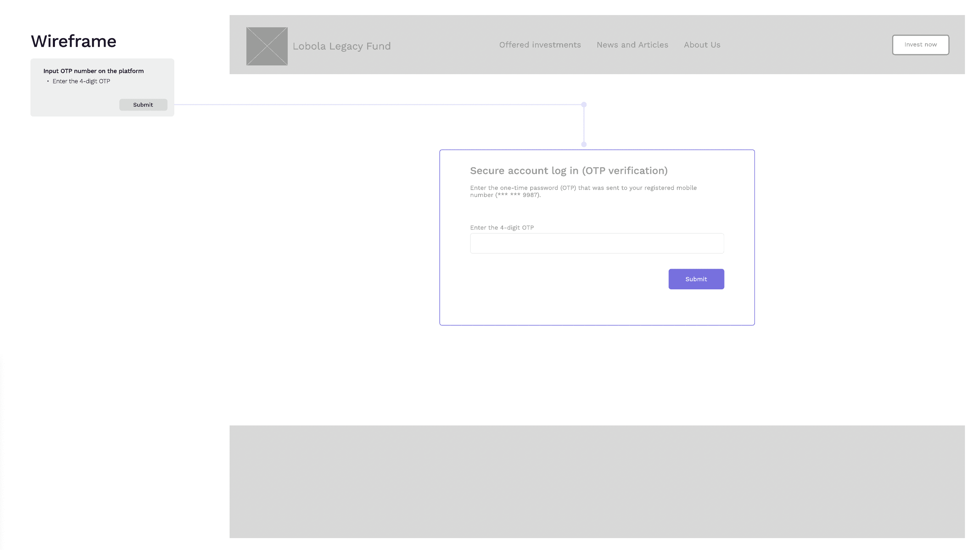Click the 'Input OTP number on the platform' title
Viewport: 980px width, 550px height.
(93, 71)
